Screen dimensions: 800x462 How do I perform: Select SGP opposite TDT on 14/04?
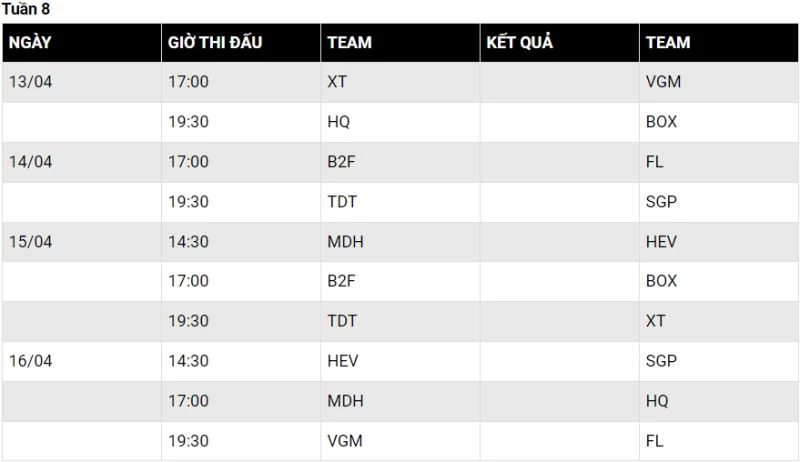coord(661,202)
